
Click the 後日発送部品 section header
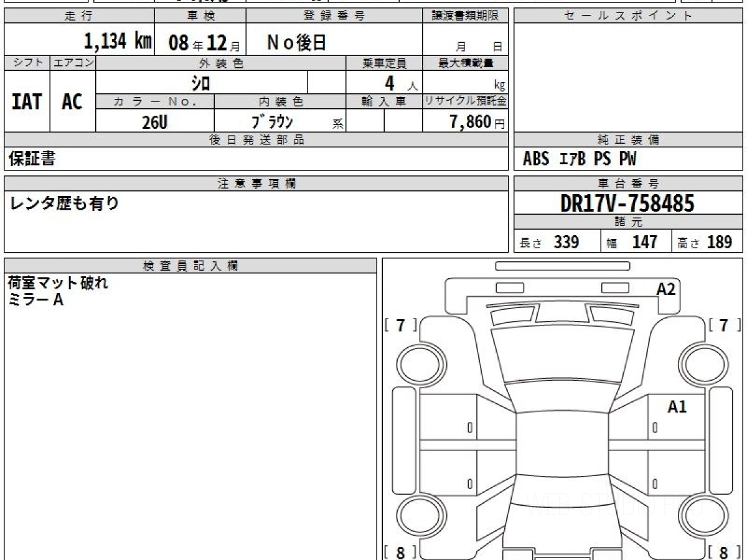click(x=256, y=140)
